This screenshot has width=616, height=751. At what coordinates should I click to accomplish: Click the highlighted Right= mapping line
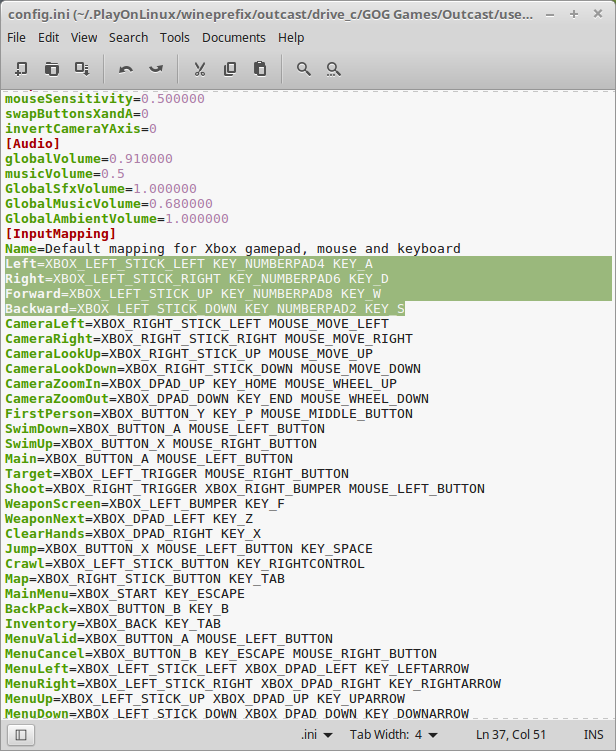click(197, 279)
